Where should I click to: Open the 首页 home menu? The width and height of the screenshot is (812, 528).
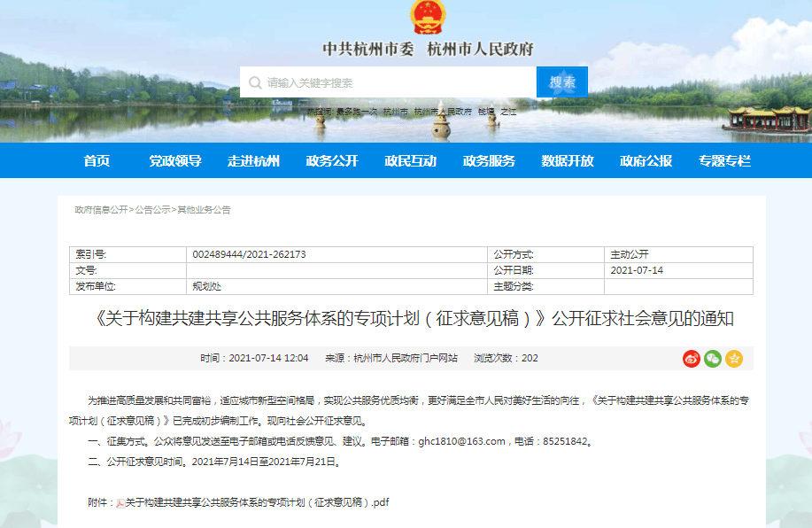pyautogui.click(x=97, y=161)
